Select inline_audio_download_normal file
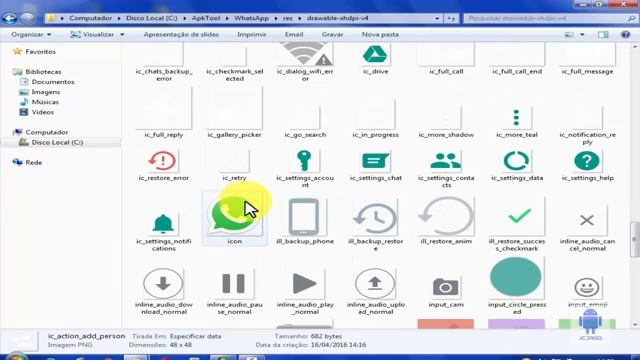This screenshot has width=640, height=360. click(163, 283)
